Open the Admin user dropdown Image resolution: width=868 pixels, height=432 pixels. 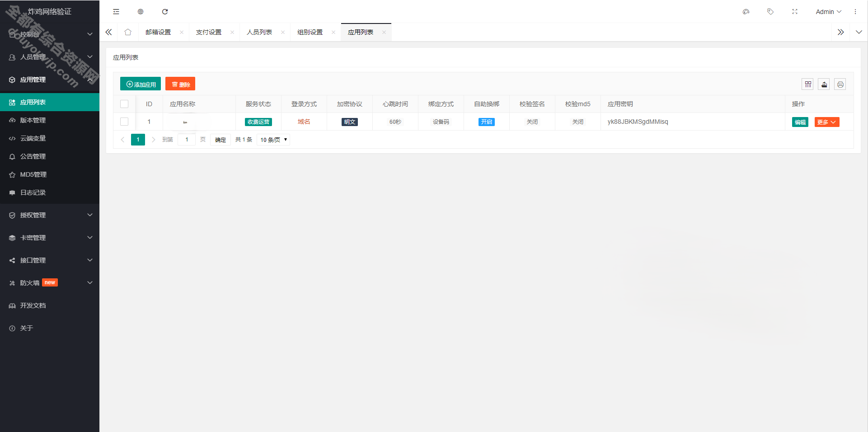[x=829, y=12]
